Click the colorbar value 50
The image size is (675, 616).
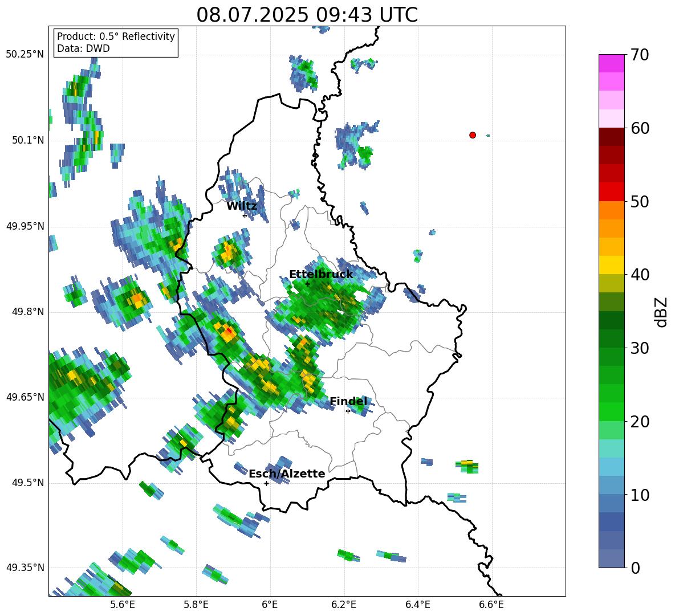(x=640, y=201)
